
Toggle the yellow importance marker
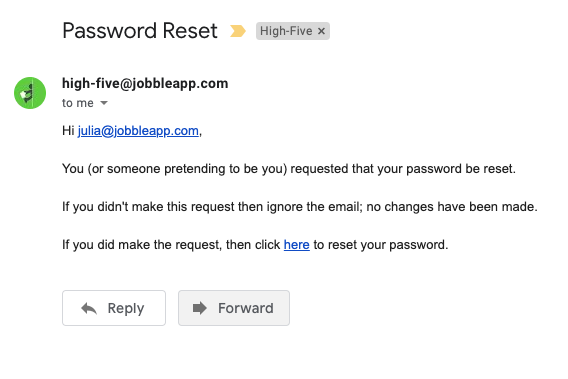[x=238, y=31]
